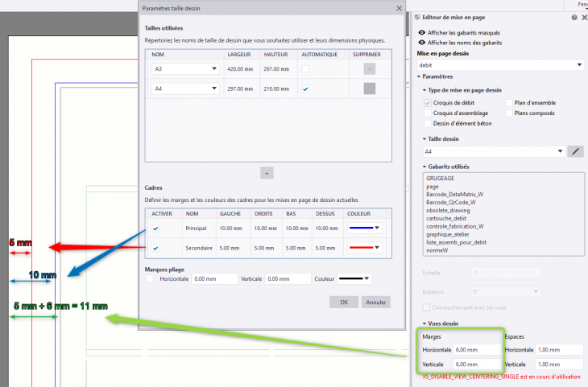Viewport: 588px width, 387px height.
Task: Select page template in list
Action: (x=433, y=187)
